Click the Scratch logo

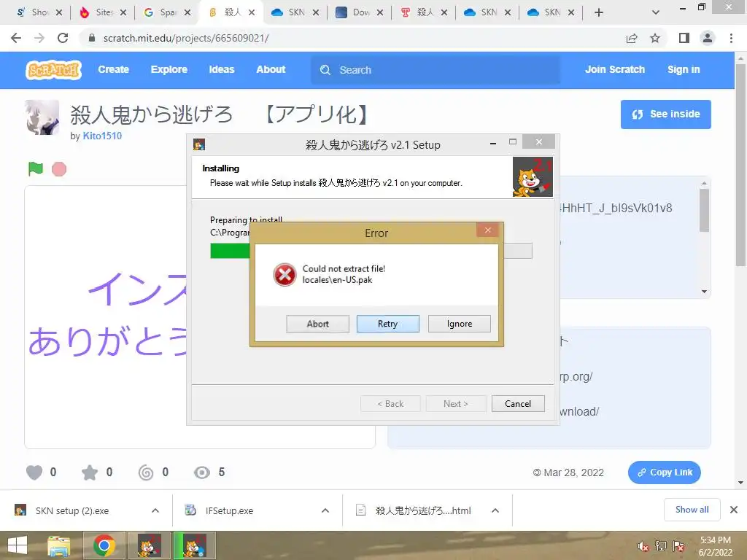point(53,70)
